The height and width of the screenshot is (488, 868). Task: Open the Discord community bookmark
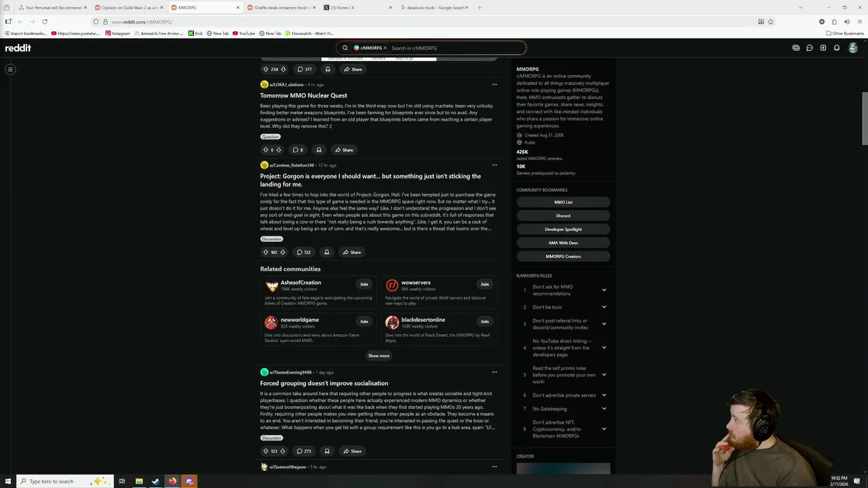click(564, 216)
